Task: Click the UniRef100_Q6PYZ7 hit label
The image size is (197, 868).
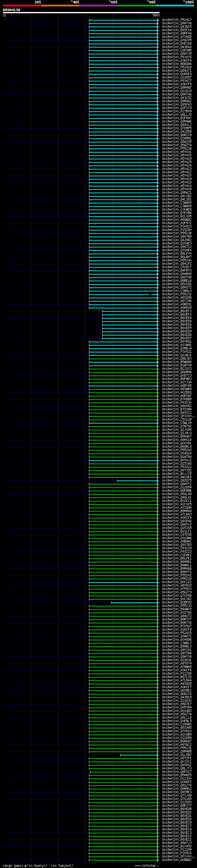Action: tap(177, 772)
